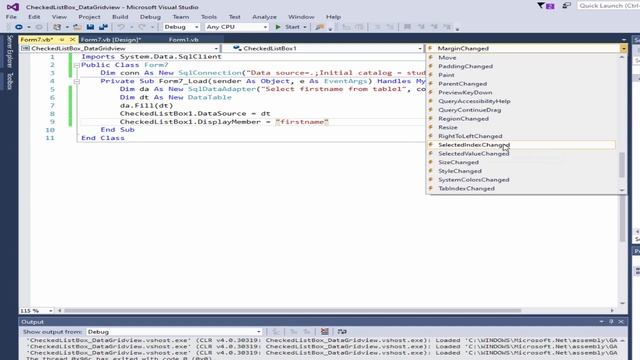This screenshot has height=360, width=640.
Task: Open Output window position dropdown arrow
Action: pos(602,322)
